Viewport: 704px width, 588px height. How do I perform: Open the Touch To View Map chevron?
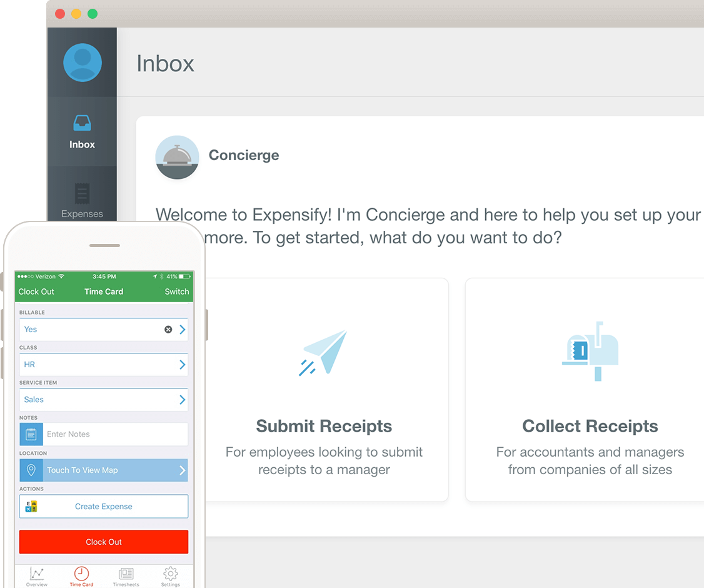point(183,470)
